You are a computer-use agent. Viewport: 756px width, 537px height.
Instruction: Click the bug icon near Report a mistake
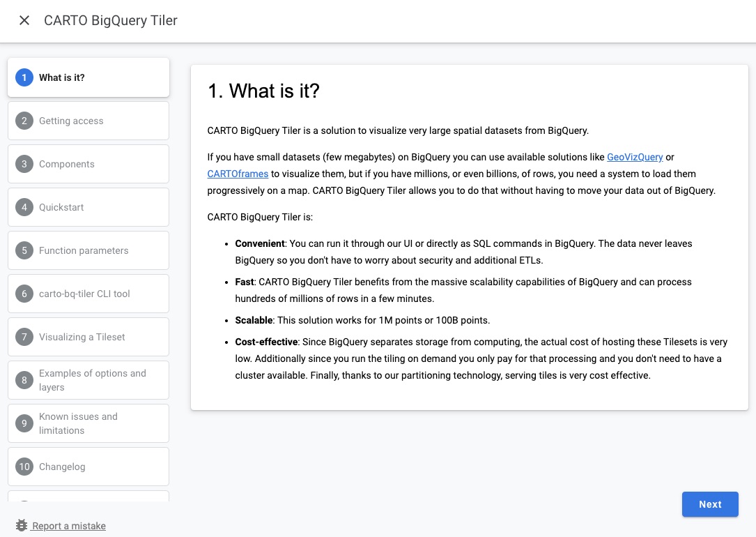pyautogui.click(x=20, y=525)
